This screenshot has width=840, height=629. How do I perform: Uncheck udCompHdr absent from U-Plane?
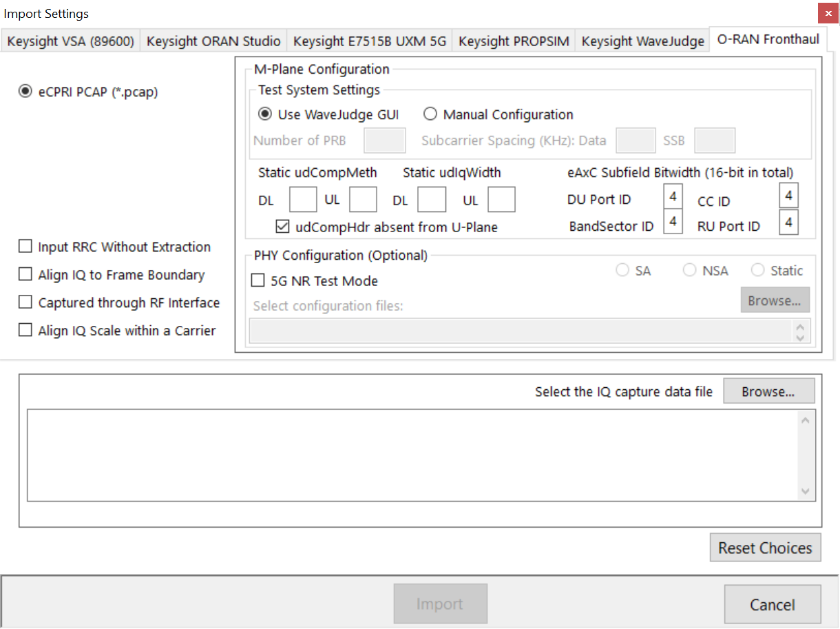[x=282, y=226]
